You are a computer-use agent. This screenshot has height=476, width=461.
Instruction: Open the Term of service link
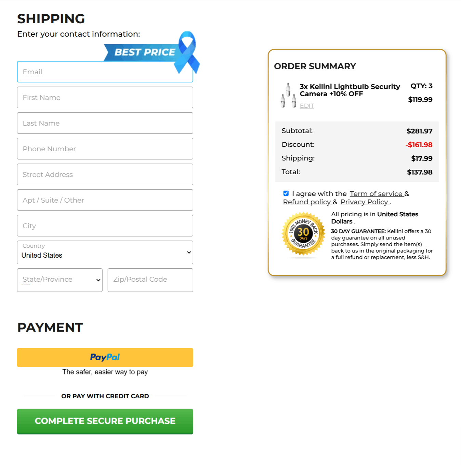pos(376,194)
